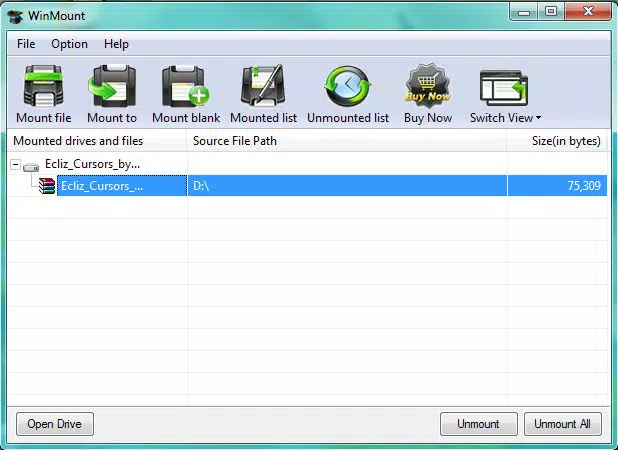Minimize the WinMount window

524,12
